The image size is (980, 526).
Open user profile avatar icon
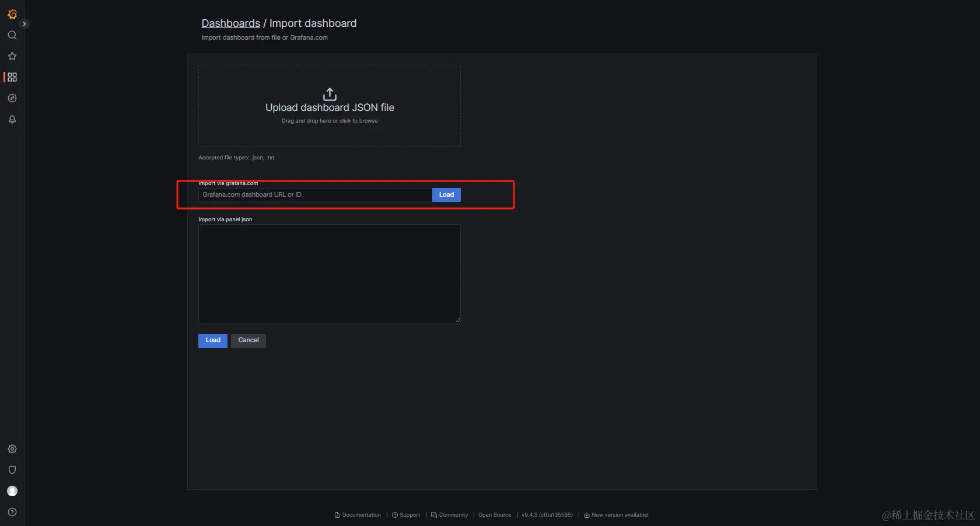click(12, 491)
